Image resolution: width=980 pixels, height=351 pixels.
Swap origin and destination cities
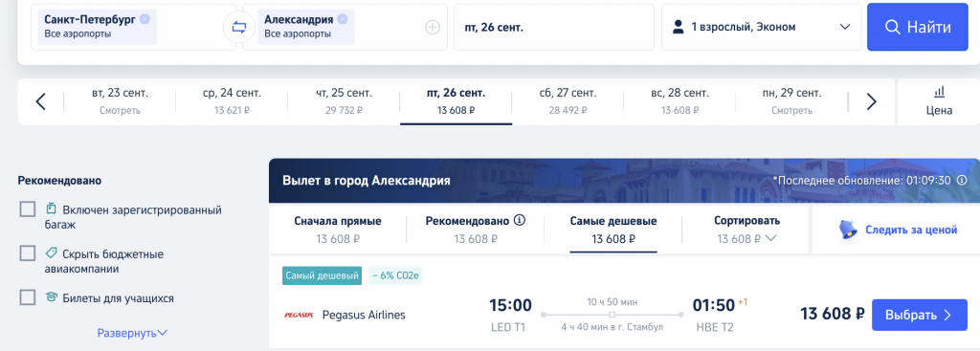[x=238, y=28]
